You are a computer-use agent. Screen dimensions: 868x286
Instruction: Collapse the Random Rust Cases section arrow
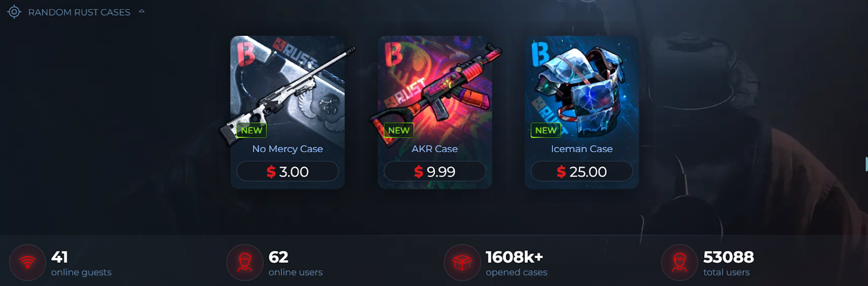click(x=142, y=11)
